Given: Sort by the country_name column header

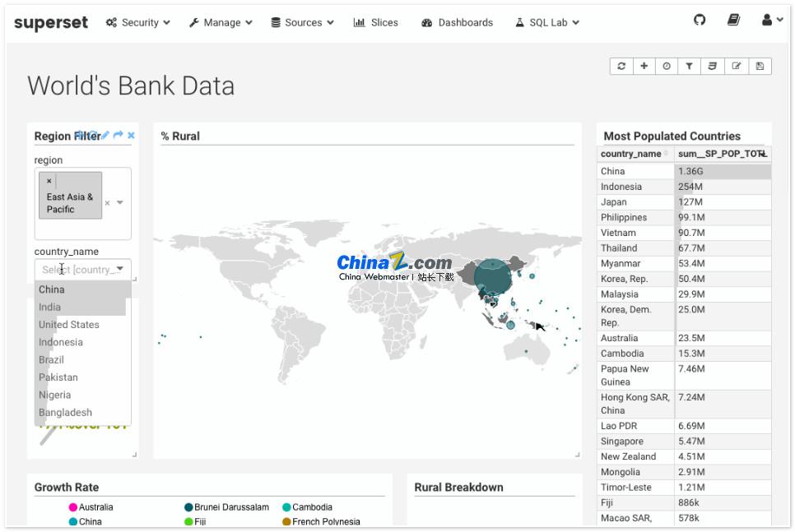Looking at the screenshot, I should coord(631,154).
